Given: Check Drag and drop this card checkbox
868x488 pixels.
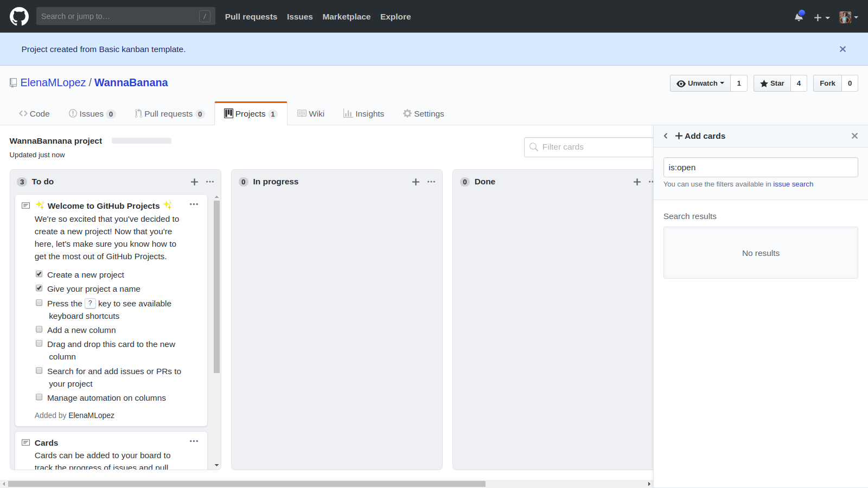Looking at the screenshot, I should tap(39, 343).
